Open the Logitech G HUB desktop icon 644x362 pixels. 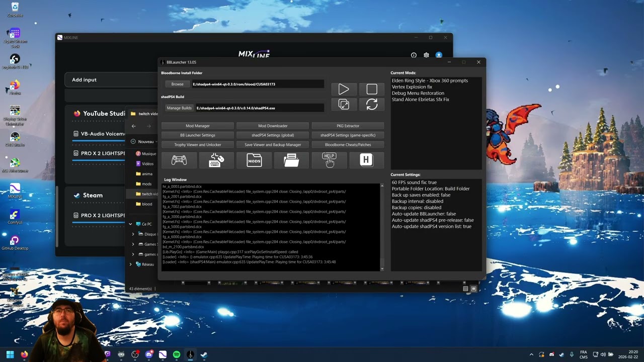(x=15, y=62)
